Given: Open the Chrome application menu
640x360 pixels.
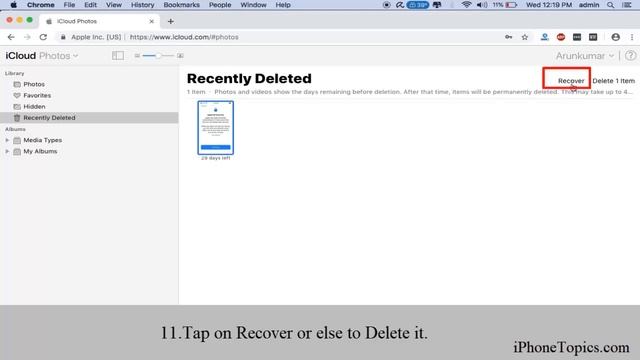Looking at the screenshot, I should click(x=40, y=5).
